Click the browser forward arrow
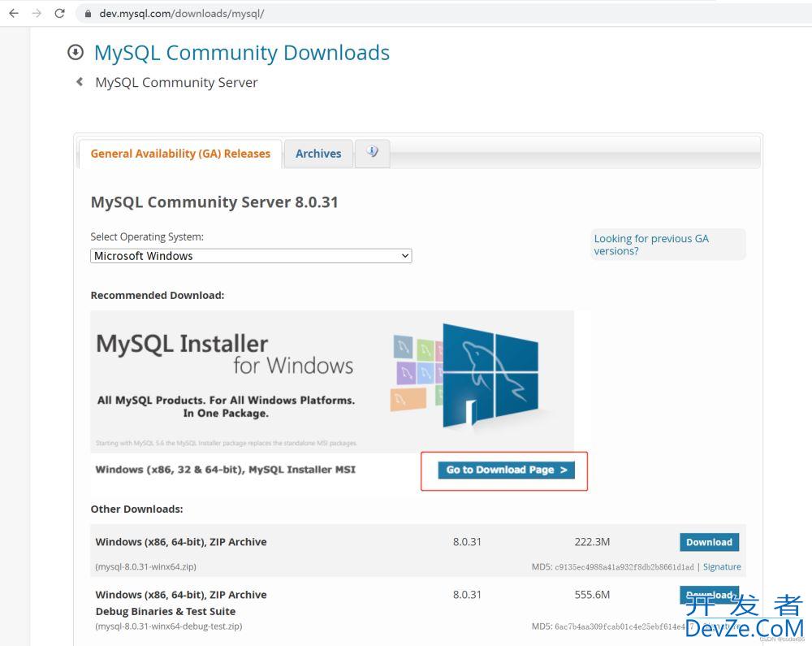Viewport: 812px width, 646px height. (37, 14)
